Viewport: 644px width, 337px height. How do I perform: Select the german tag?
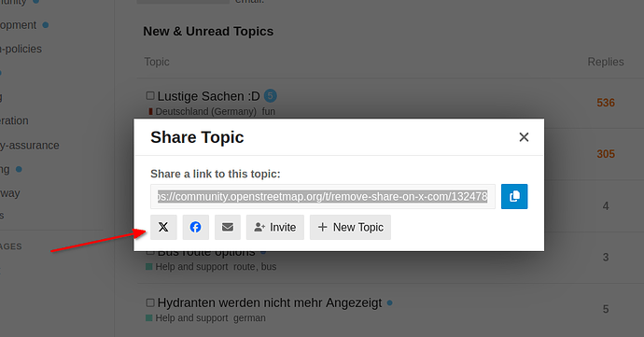pyautogui.click(x=250, y=318)
